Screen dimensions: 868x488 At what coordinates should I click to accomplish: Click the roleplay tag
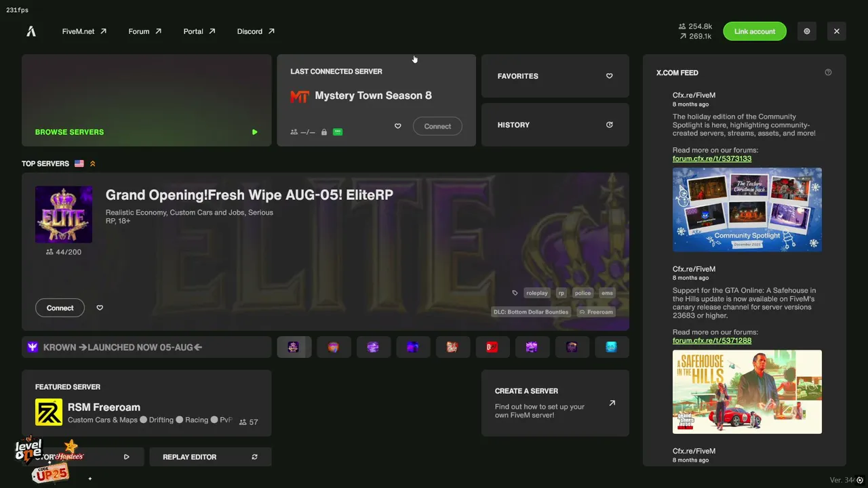point(536,293)
